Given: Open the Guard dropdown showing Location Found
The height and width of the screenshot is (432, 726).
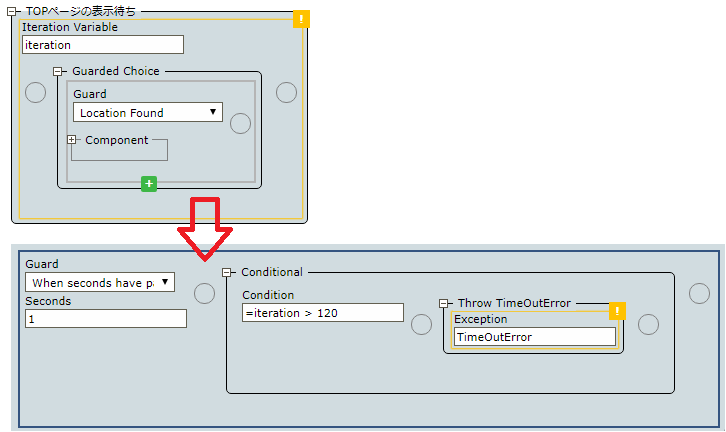Looking at the screenshot, I should [x=148, y=113].
